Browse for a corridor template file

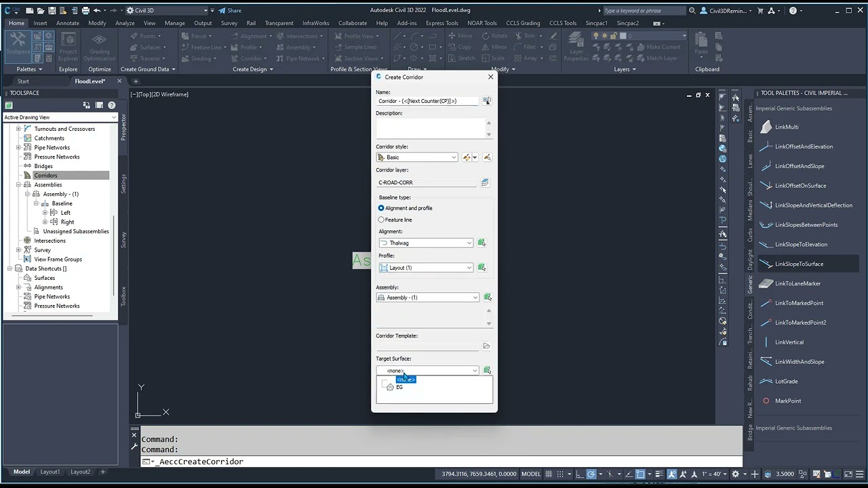click(x=486, y=346)
